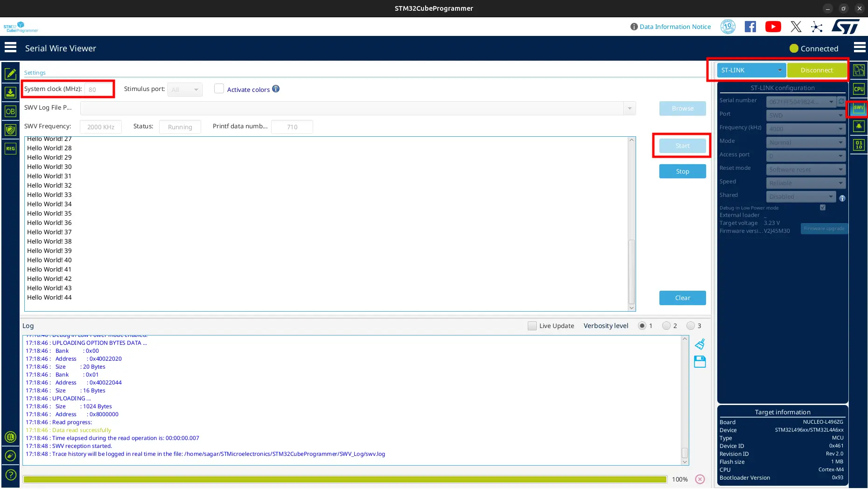Open the X social media icon

coord(796,27)
